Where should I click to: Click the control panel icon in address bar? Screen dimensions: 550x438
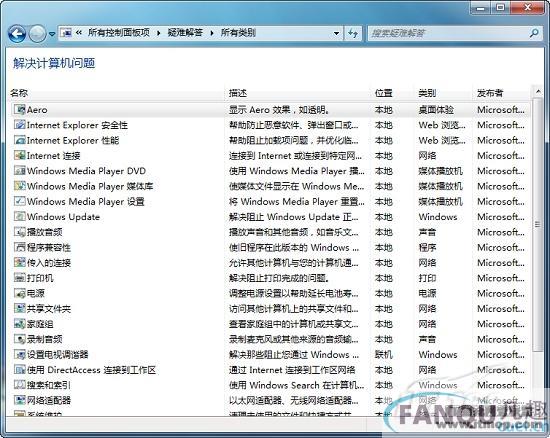tap(66, 33)
